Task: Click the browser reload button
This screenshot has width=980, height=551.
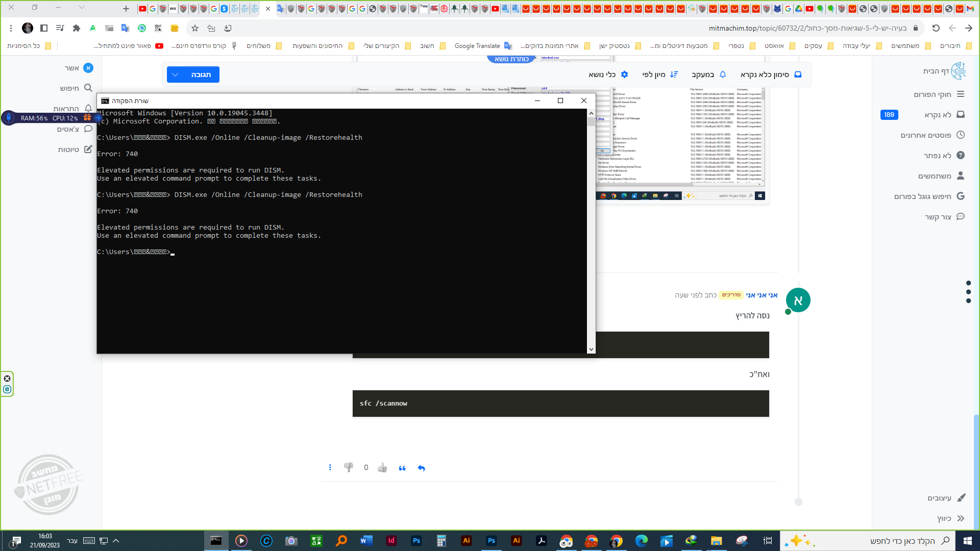Action: click(x=936, y=28)
